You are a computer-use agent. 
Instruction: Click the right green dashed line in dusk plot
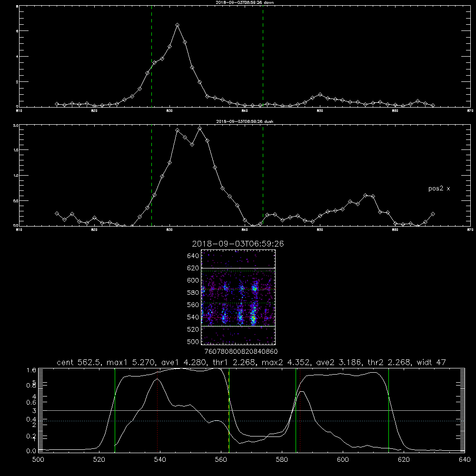pos(263,176)
